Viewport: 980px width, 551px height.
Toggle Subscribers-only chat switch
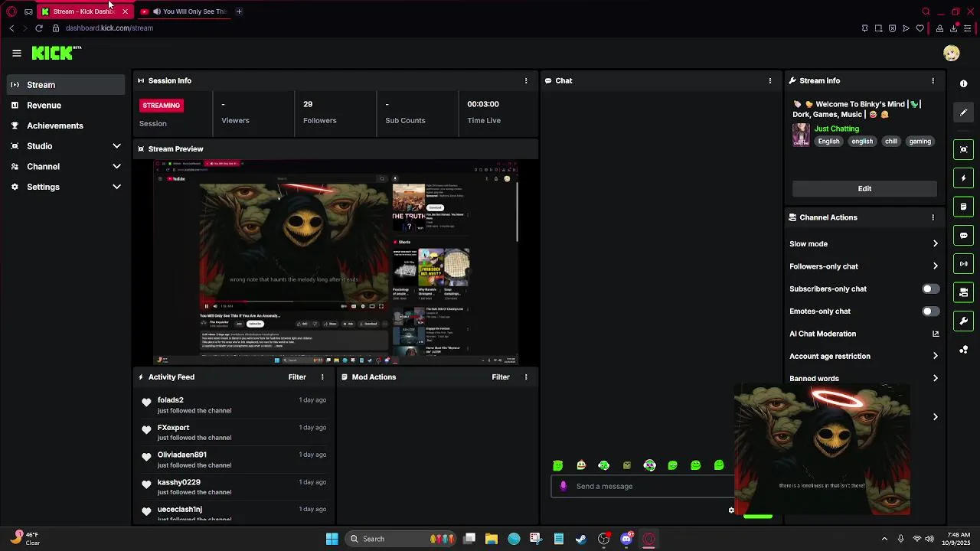(930, 289)
